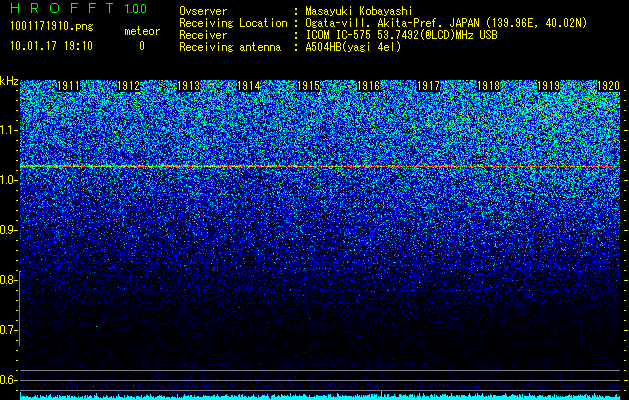Click the HROFFT 1.0.0 title text
Image resolution: width=629 pixels, height=400 pixels.
[79, 8]
